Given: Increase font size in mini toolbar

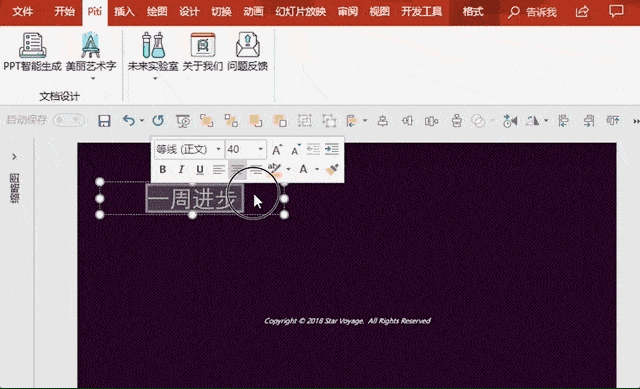Looking at the screenshot, I should (x=277, y=150).
